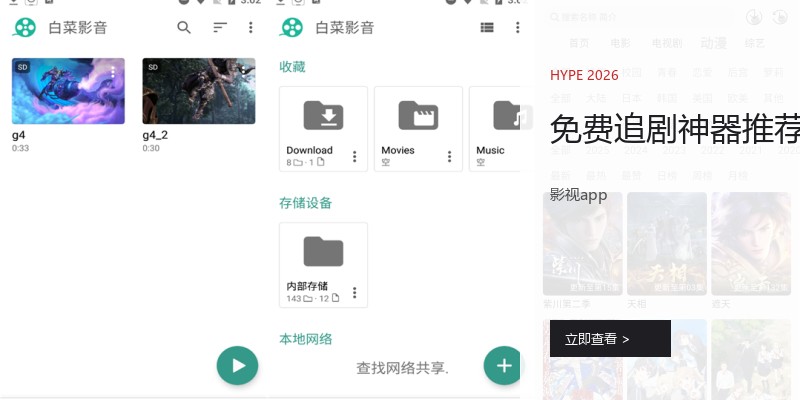Click the 立即查看 button

[610, 339]
